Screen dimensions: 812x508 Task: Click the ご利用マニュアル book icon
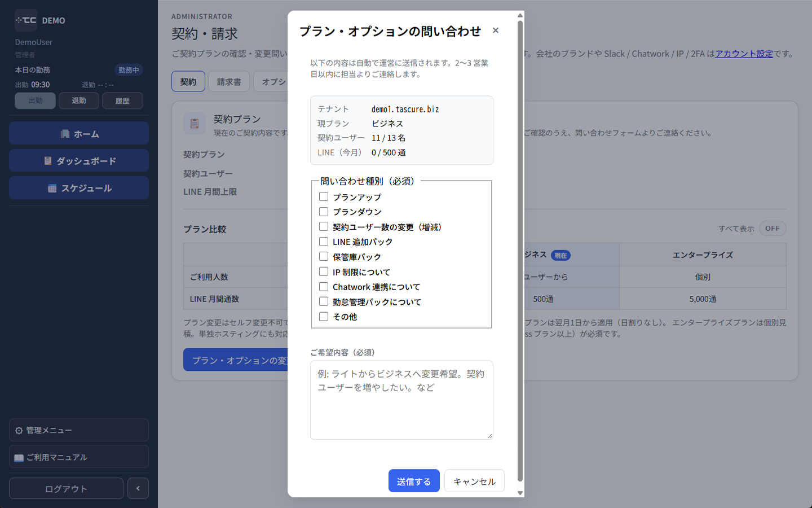(x=19, y=458)
